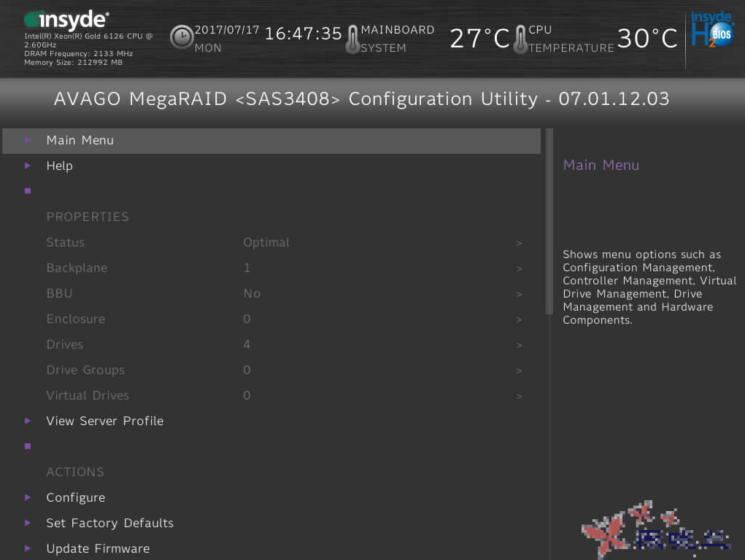Click the Virtual Drives label
Image resolution: width=745 pixels, height=560 pixels.
(x=88, y=396)
